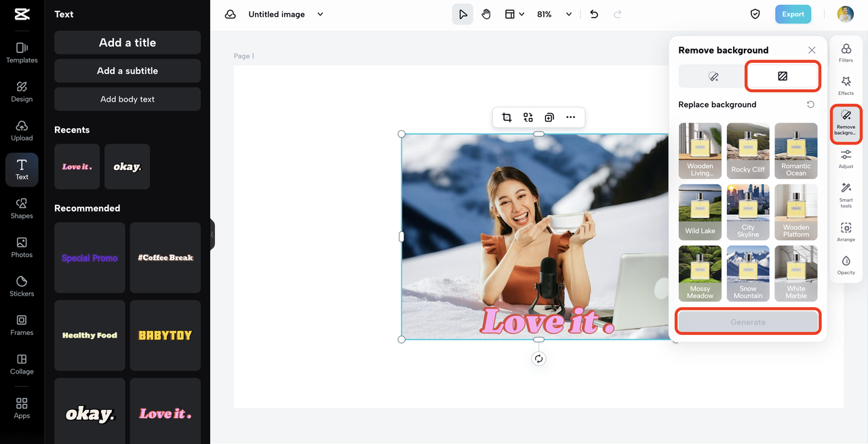This screenshot has width=868, height=444.
Task: Choose the Wild Lake background
Action: [700, 212]
